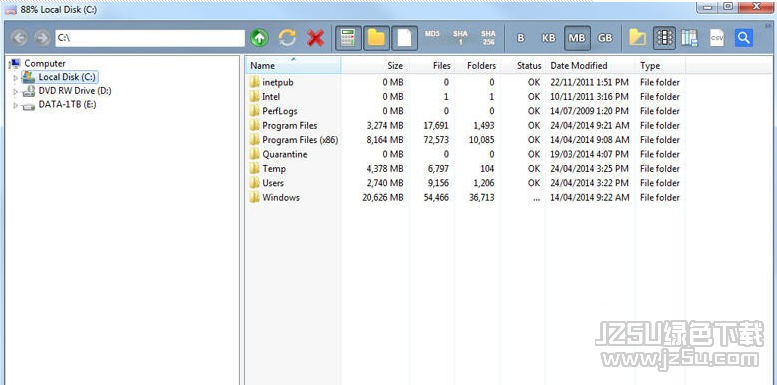This screenshot has height=385, width=777.
Task: Click the inetpub folder icon
Action: pyautogui.click(x=254, y=82)
